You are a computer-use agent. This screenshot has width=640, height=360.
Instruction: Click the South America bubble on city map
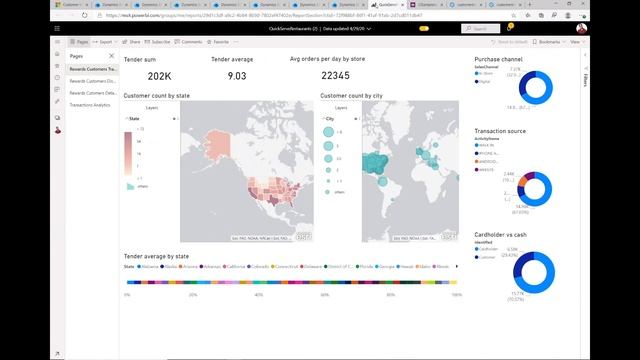(382, 181)
